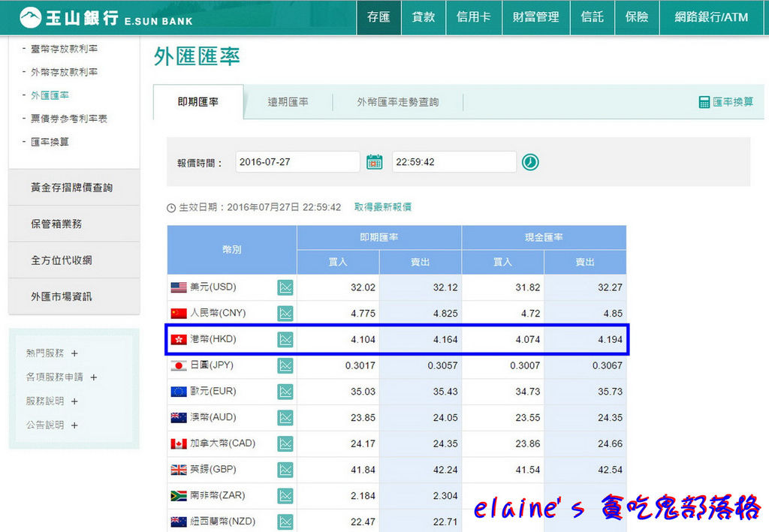Click the 南非幣(ZAR) currency name
769x532 pixels.
[217, 494]
